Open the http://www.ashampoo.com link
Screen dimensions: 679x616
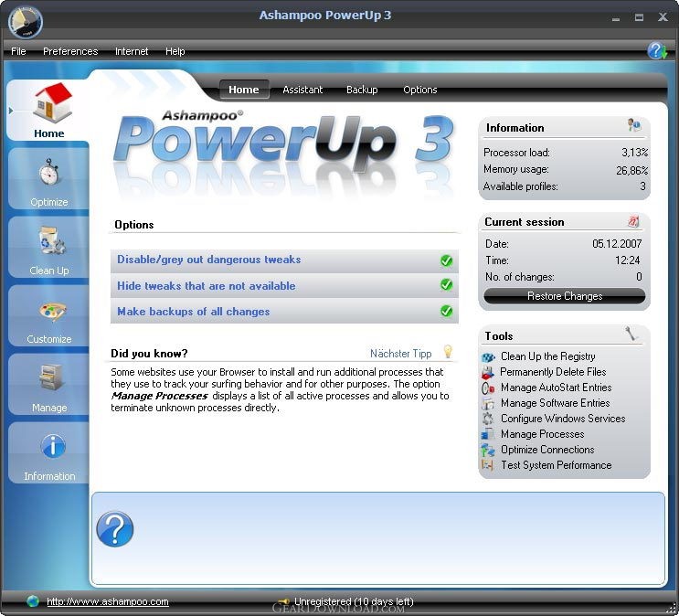(108, 601)
